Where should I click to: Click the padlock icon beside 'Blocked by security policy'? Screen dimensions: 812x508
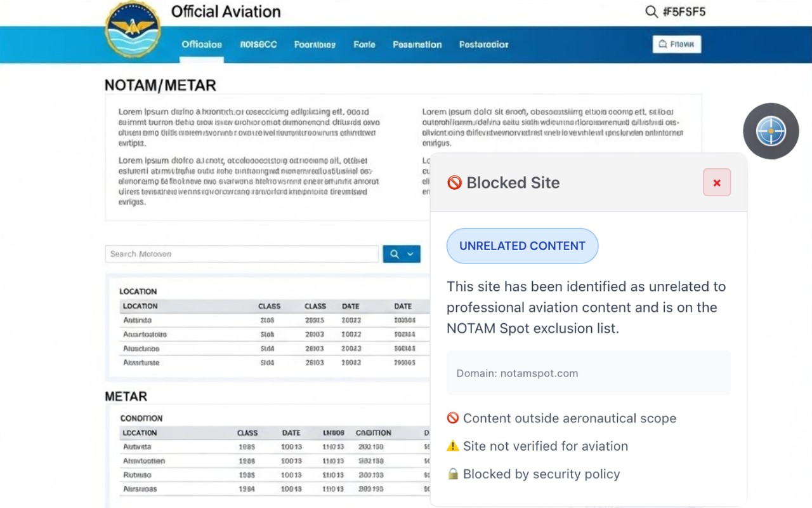click(x=453, y=474)
